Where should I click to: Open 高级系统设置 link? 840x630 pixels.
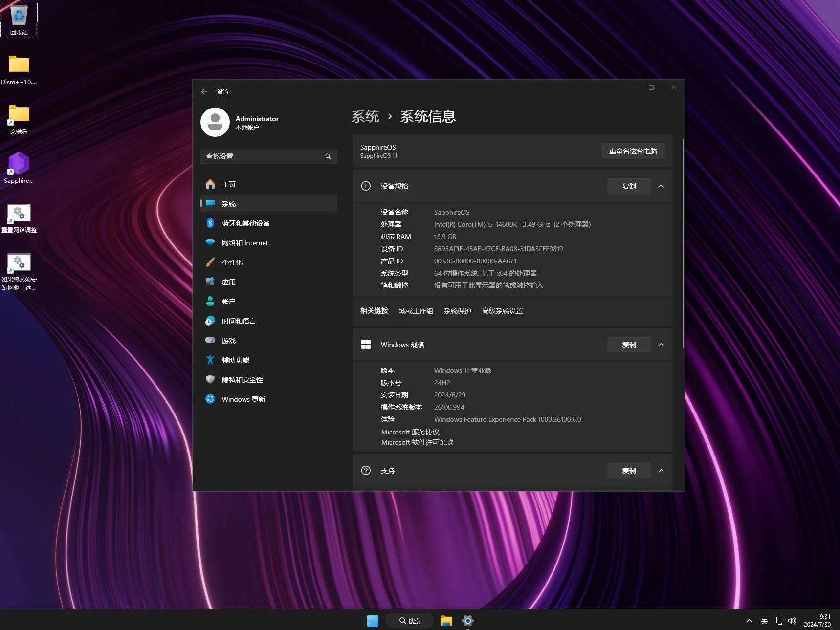click(x=502, y=310)
